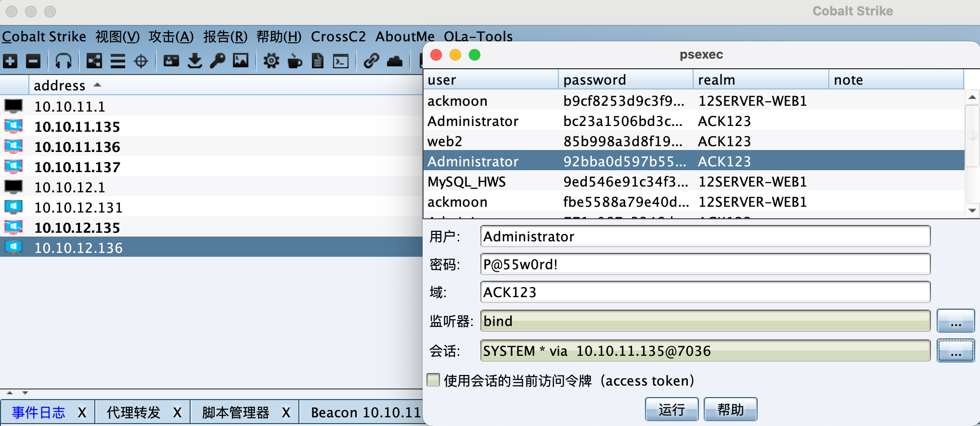
Task: Open keystrokes with the key icon
Action: (218, 61)
